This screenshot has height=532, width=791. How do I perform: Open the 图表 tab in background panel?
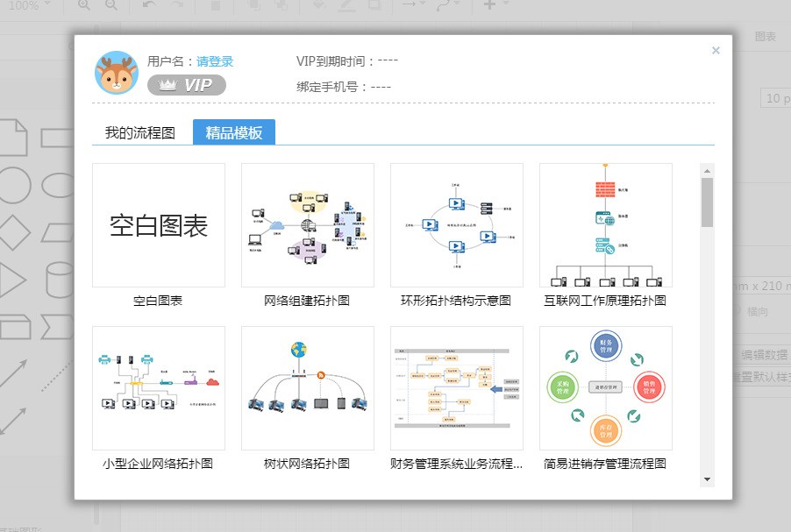point(765,36)
